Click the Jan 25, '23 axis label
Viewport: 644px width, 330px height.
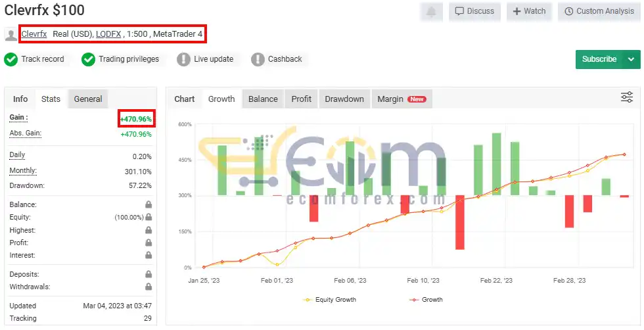coord(204,280)
